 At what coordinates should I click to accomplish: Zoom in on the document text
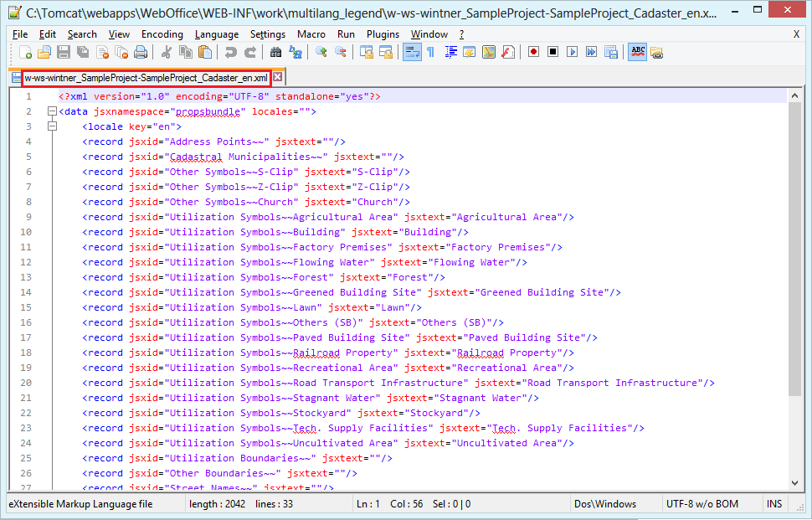point(319,52)
